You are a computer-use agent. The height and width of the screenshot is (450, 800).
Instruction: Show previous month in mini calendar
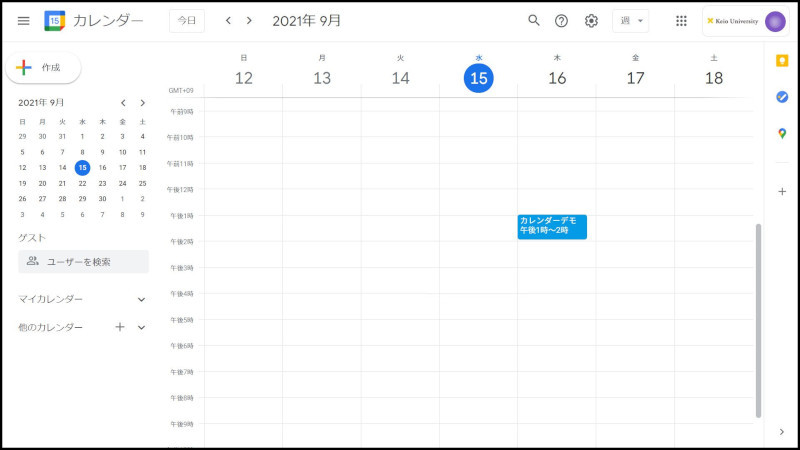tap(123, 103)
